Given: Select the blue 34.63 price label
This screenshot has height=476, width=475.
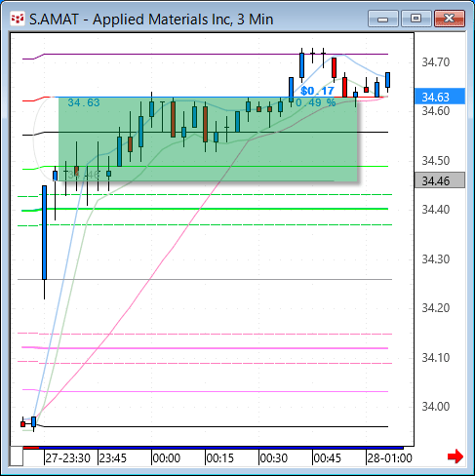Looking at the screenshot, I should pyautogui.click(x=440, y=97).
